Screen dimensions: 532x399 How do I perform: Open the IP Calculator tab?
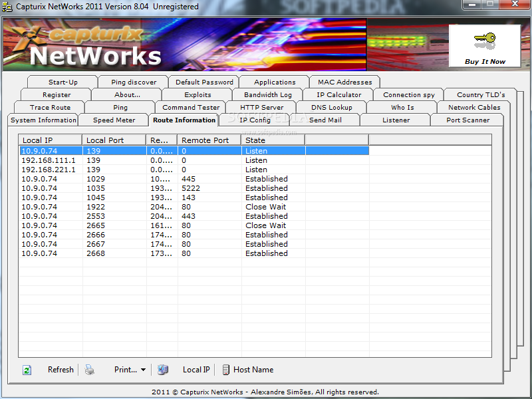click(339, 94)
